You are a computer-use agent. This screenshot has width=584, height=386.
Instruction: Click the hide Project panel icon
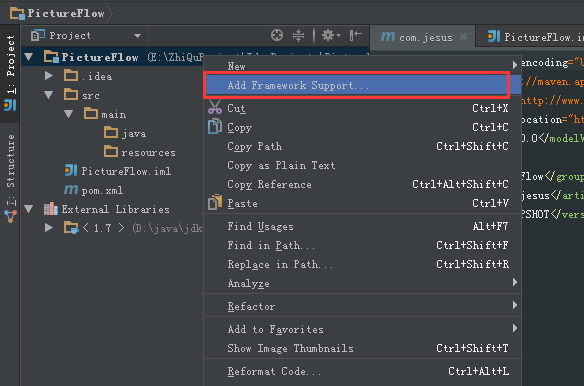pyautogui.click(x=356, y=35)
